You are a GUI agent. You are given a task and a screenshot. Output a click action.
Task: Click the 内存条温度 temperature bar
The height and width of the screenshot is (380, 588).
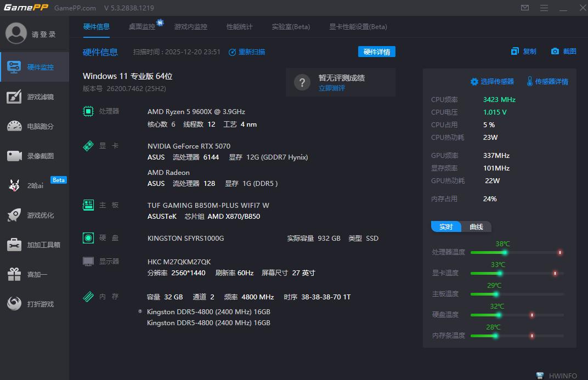pos(517,336)
